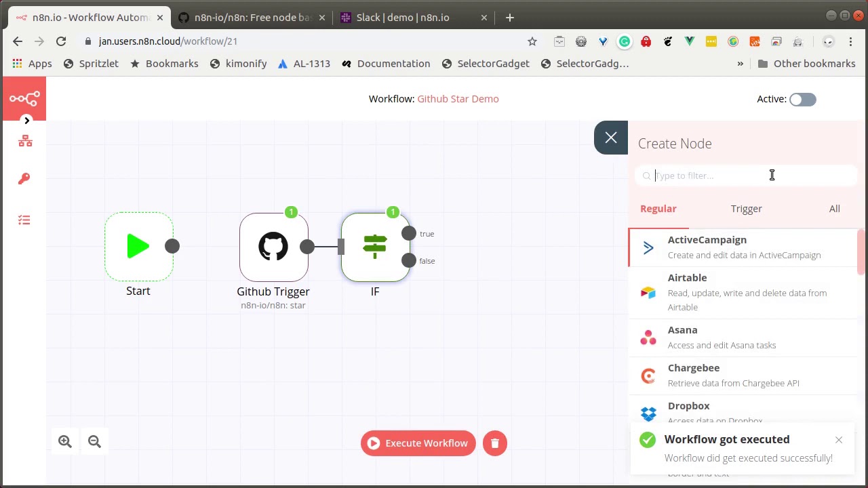Dismiss the Workflow got executed notification
This screenshot has height=488, width=868.
(x=839, y=441)
